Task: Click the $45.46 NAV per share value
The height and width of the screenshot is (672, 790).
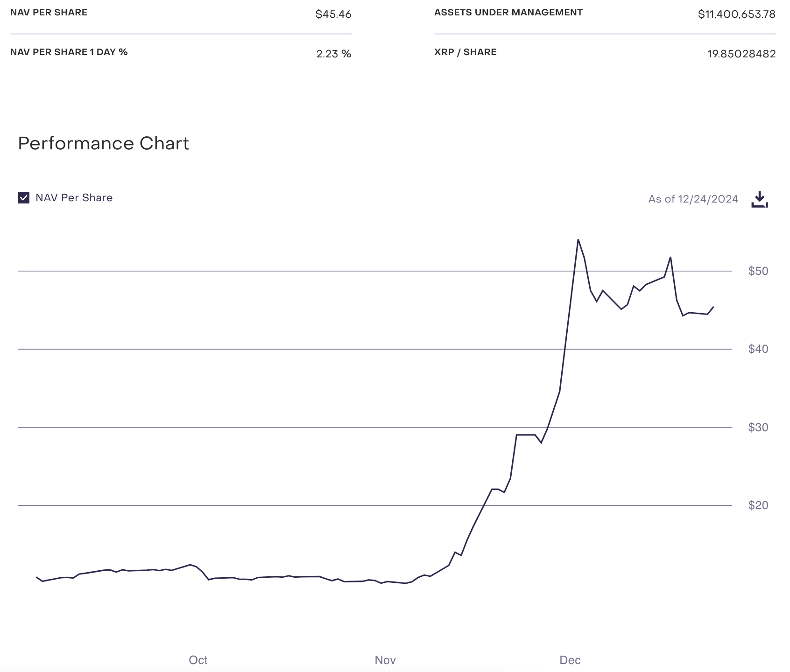Action: [x=333, y=14]
